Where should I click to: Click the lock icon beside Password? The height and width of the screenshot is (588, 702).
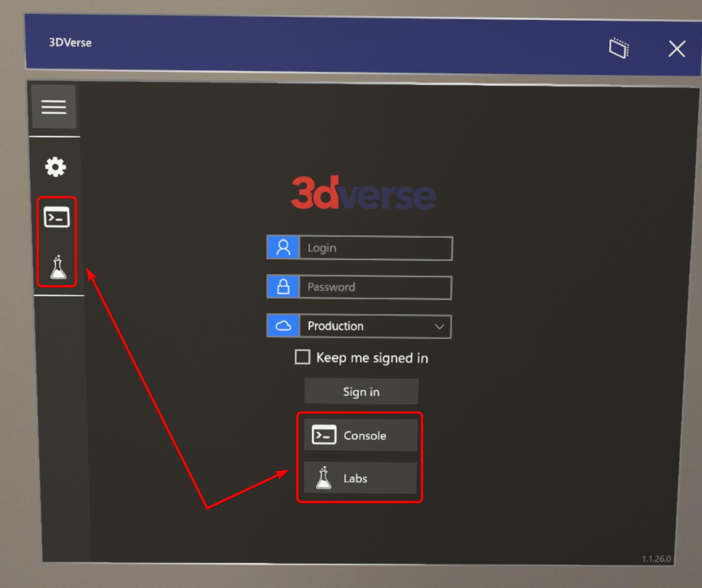pyautogui.click(x=283, y=287)
